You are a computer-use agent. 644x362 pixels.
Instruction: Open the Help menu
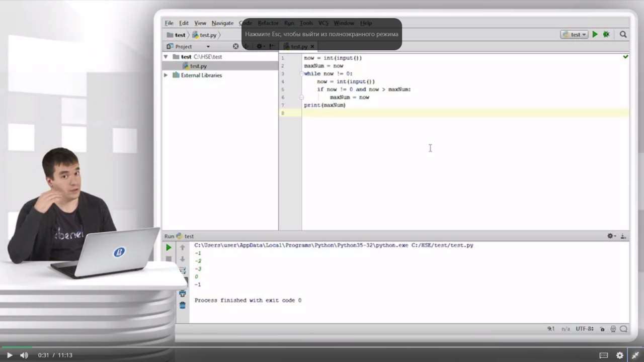click(x=366, y=23)
